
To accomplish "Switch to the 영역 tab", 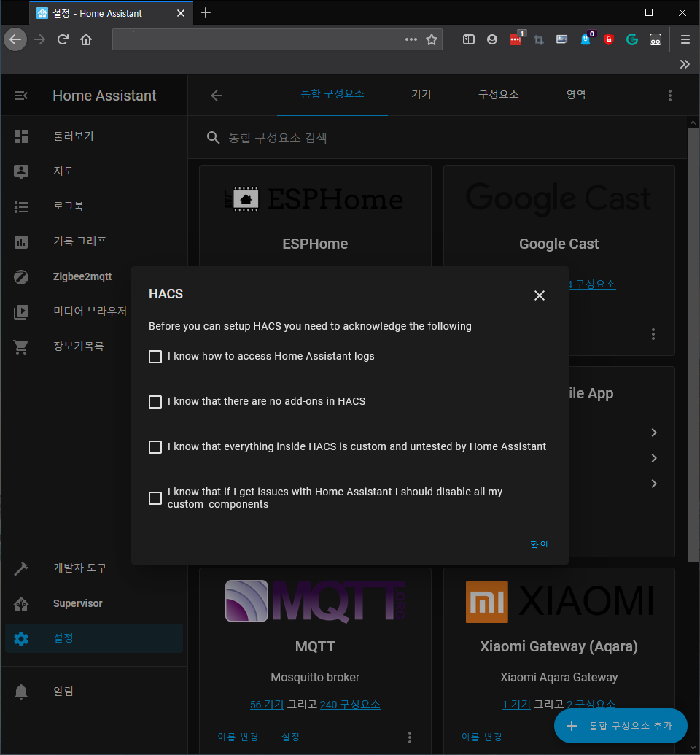I will pos(576,94).
